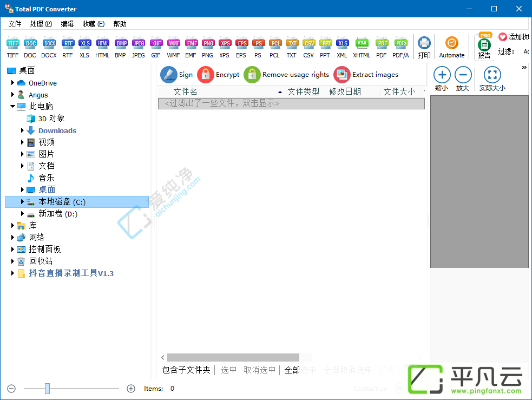Select the EPS format icon

coord(241,48)
